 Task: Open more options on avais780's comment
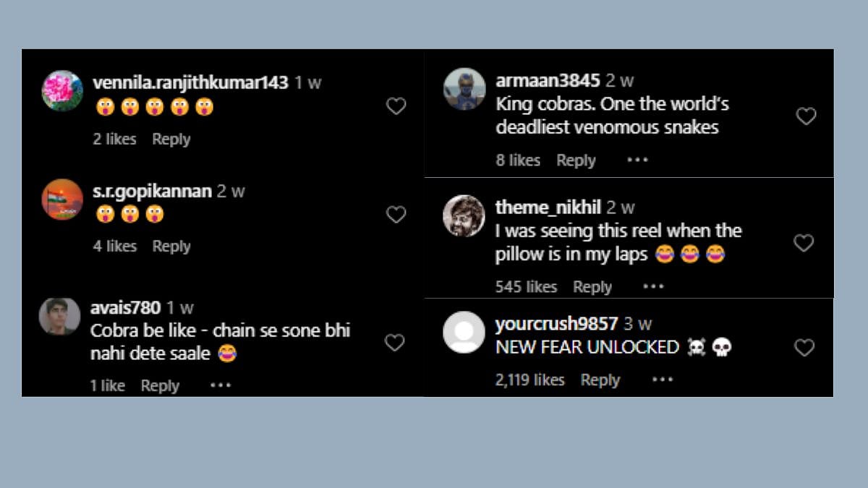click(221, 385)
